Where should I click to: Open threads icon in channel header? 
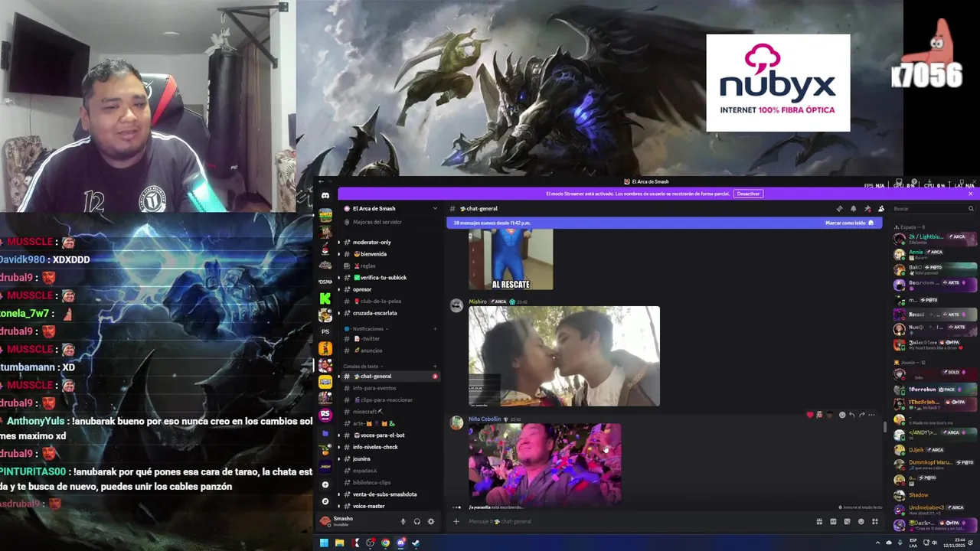click(x=840, y=208)
